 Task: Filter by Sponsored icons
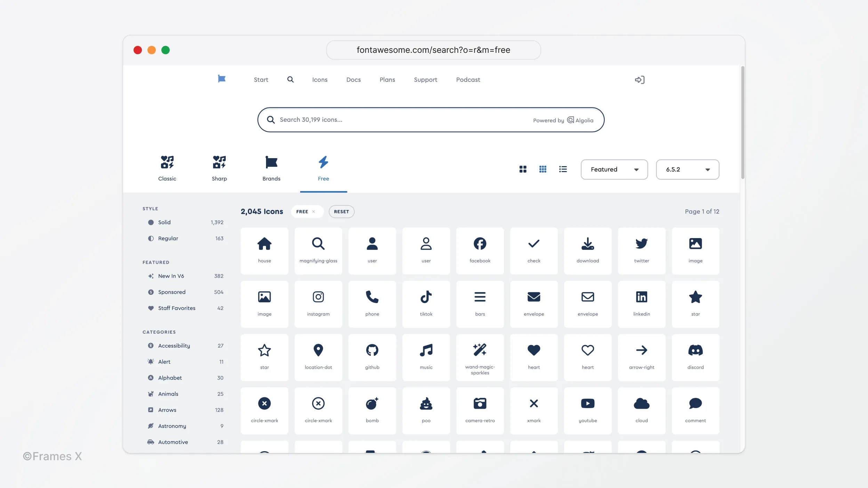click(x=185, y=292)
